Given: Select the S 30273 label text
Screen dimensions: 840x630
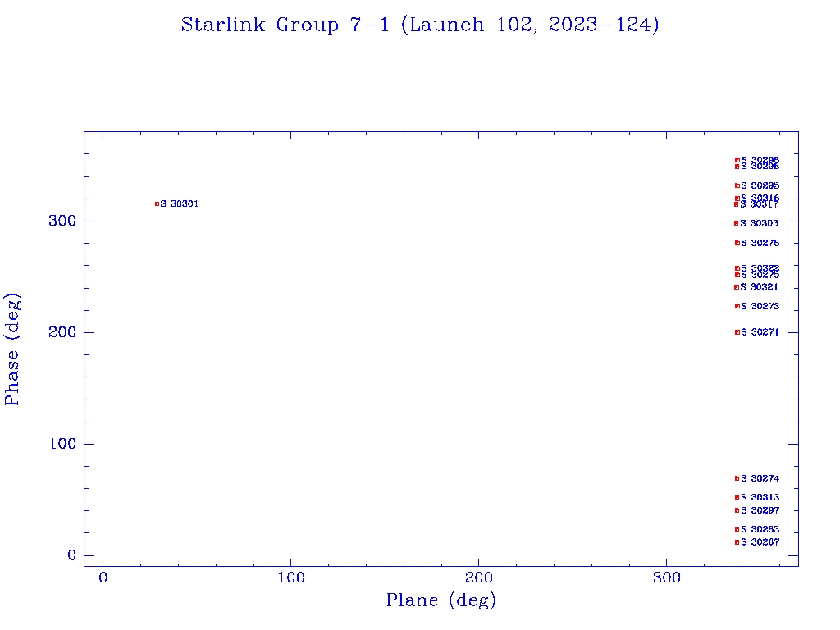Looking at the screenshot, I should click(x=760, y=307).
